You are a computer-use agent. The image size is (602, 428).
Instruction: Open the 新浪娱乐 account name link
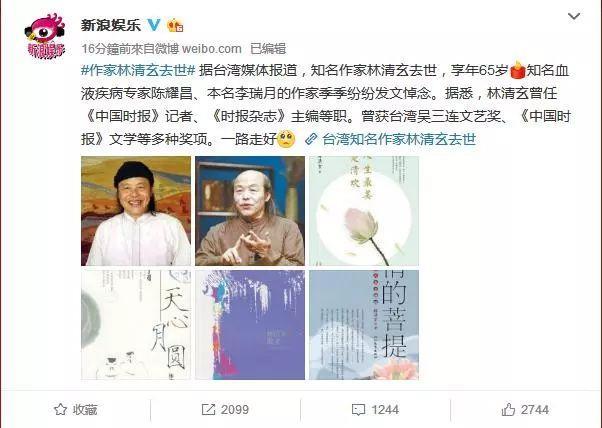pos(111,25)
